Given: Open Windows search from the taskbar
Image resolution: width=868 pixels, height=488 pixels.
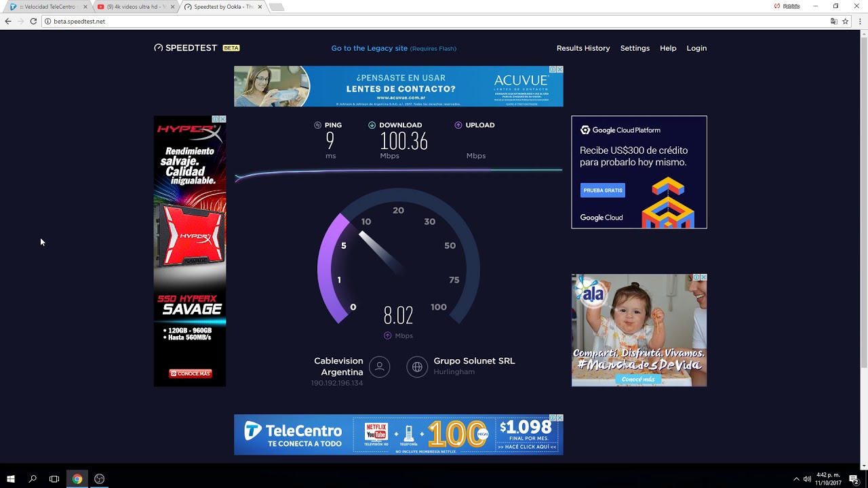Looking at the screenshot, I should (x=33, y=479).
